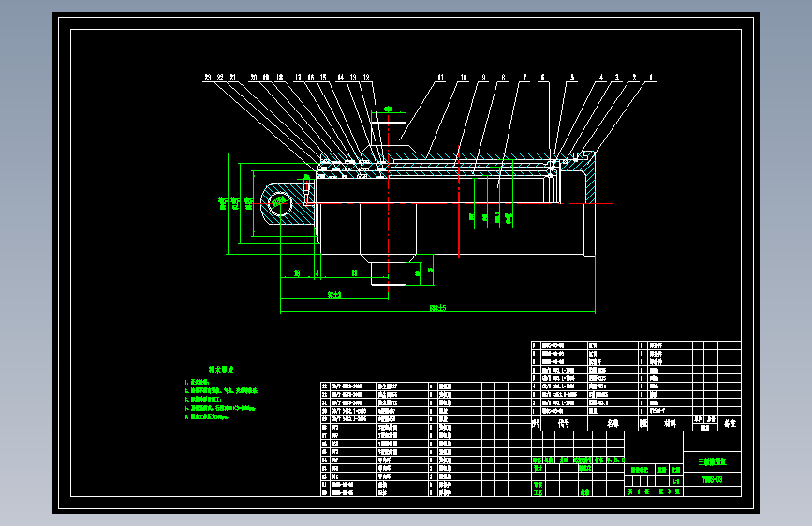
Task: Select part balloon number 7
Action: (x=525, y=77)
